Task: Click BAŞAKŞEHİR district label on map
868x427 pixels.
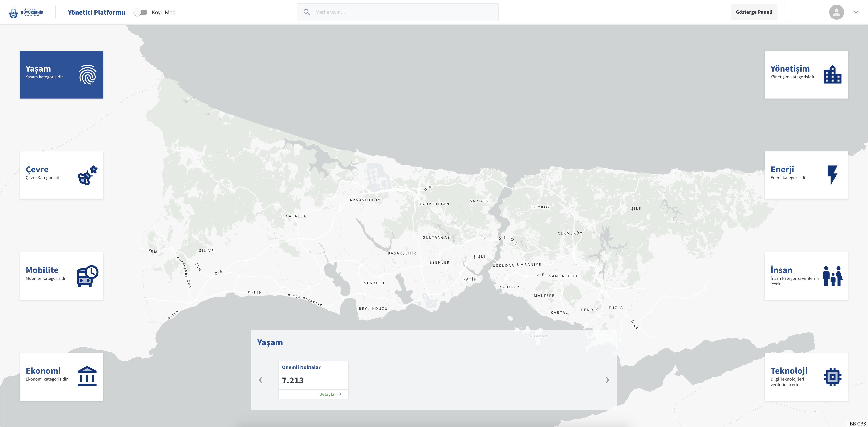Action: point(402,254)
